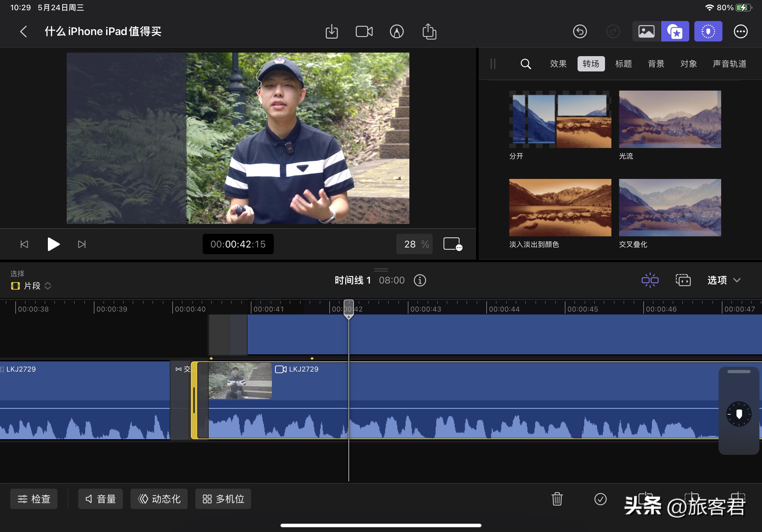Tap the undo icon in the toolbar
Viewport: 762px width, 532px height.
click(580, 31)
